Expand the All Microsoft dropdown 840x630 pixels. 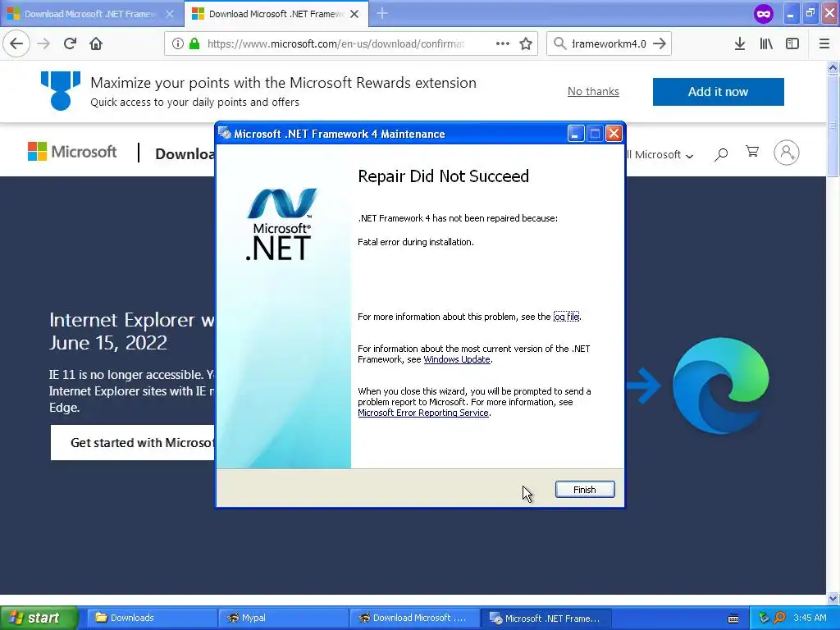coord(660,154)
